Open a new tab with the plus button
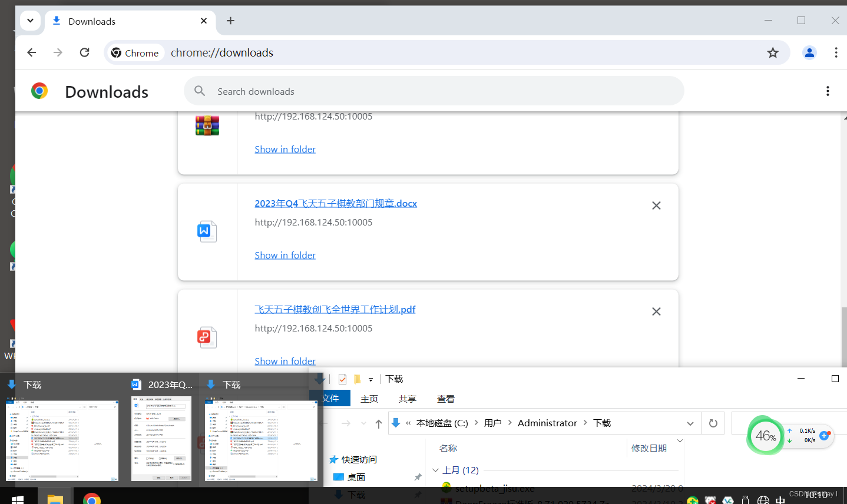This screenshot has width=847, height=504. coord(230,21)
